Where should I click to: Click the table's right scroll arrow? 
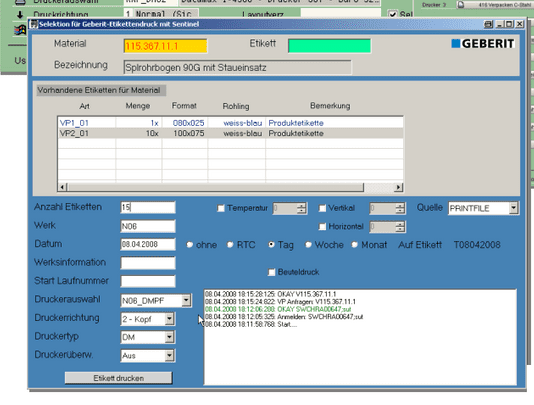(398, 187)
